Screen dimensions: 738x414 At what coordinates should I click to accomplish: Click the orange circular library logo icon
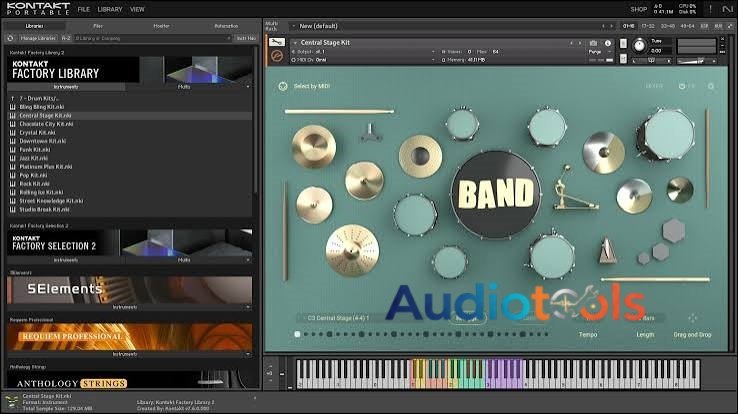coord(277,56)
